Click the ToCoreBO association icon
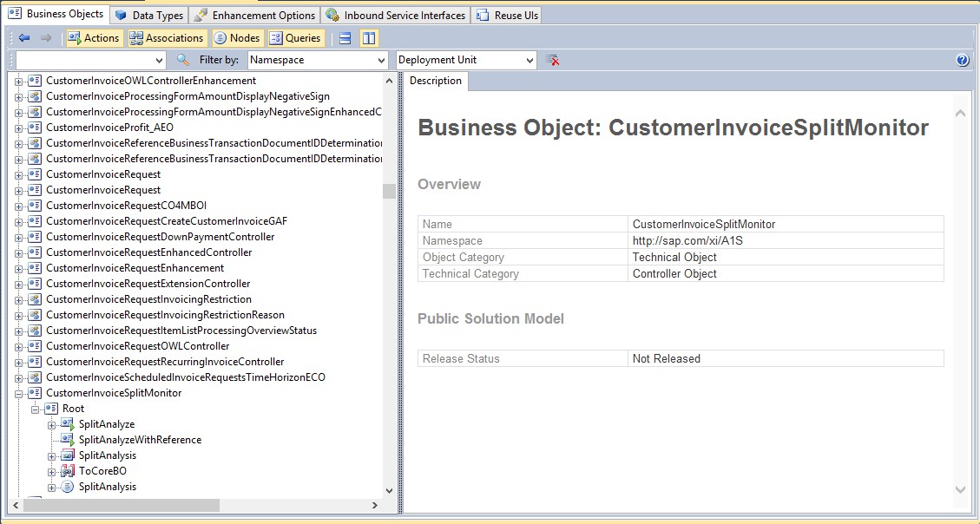Screen dimensions: 980x524 click(x=68, y=471)
